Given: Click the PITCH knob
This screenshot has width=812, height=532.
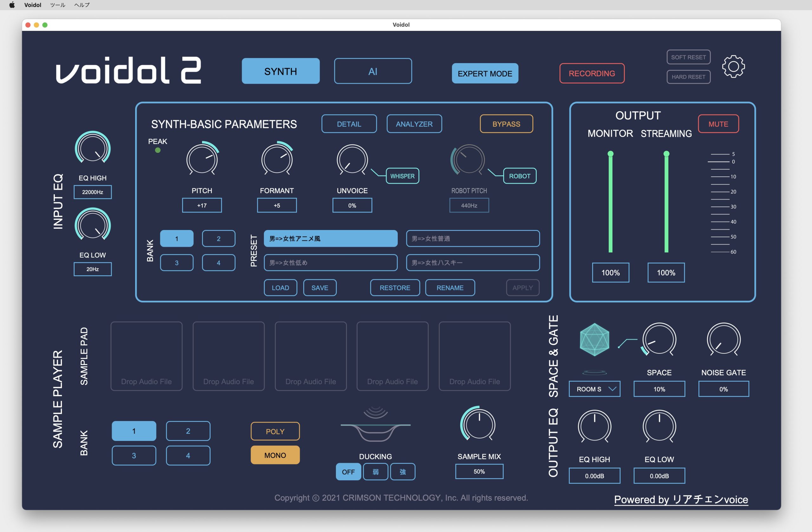Looking at the screenshot, I should coord(202,159).
